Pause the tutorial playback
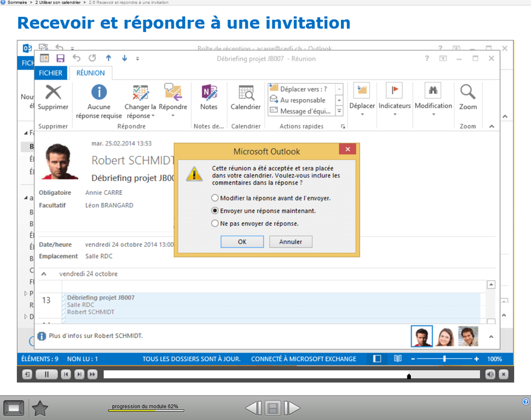Screen dimensions: 531x420 pos(46,375)
